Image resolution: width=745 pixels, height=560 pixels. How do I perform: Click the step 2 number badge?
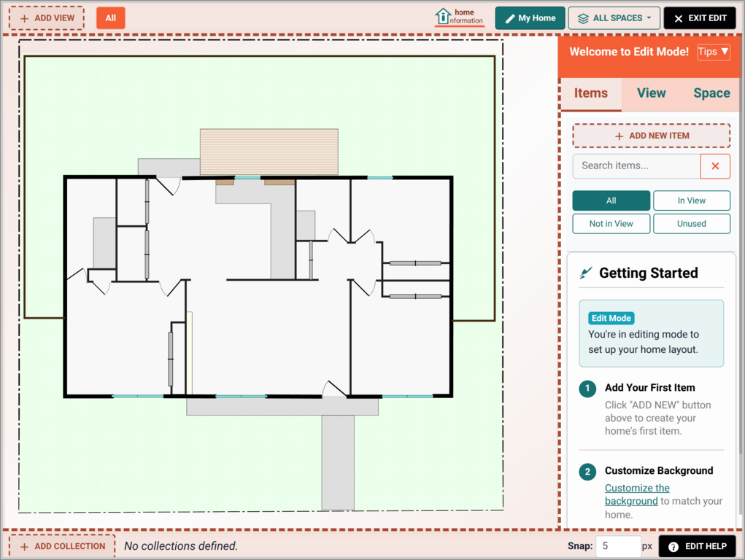[587, 471]
